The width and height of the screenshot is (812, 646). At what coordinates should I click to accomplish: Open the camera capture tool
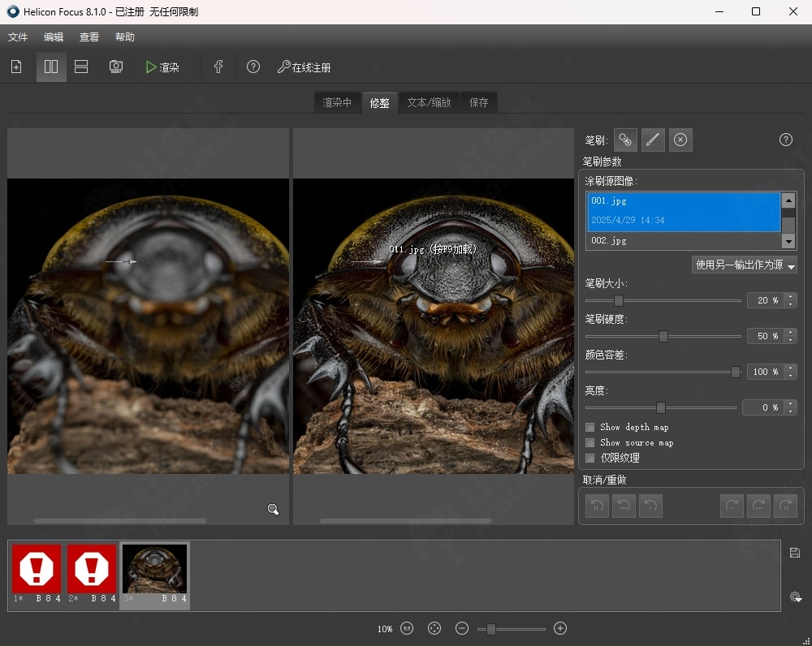[116, 67]
